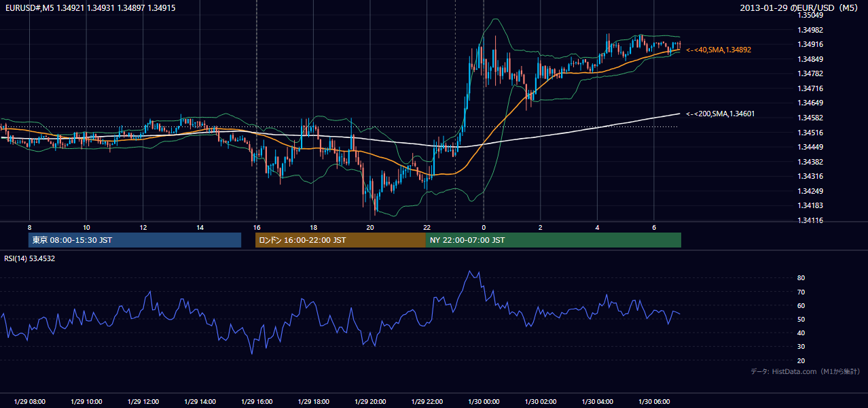The height and width of the screenshot is (408, 868).
Task: Click price level 1.34183 on the axis
Action: 810,205
